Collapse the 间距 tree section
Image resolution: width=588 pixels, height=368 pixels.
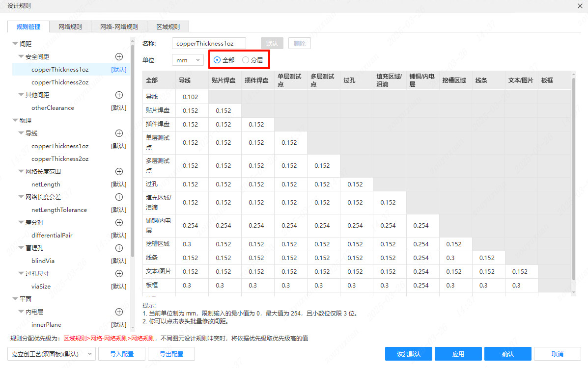click(x=15, y=43)
